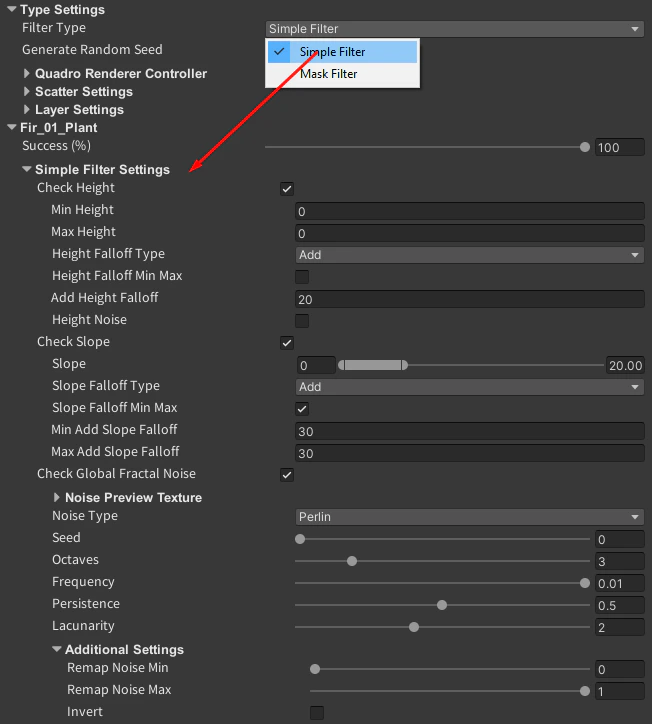Image resolution: width=652 pixels, height=724 pixels.
Task: Collapse the Type Settings section
Action: [12, 9]
